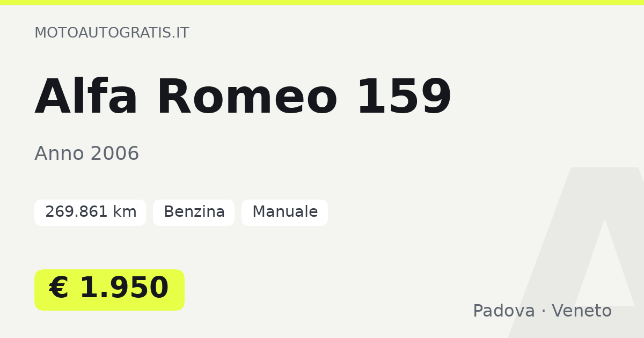644x338 pixels.
Task: Click the euro symbol in price badge
Action: click(59, 289)
